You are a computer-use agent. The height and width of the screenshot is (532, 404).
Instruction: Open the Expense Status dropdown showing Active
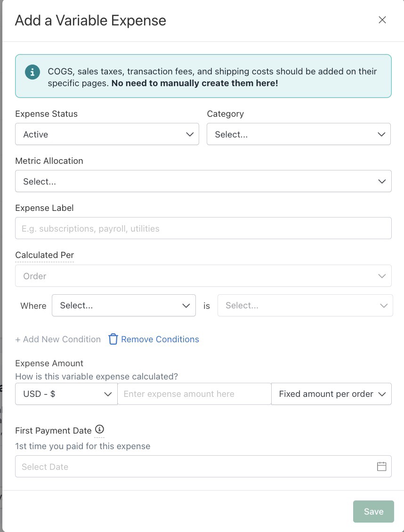point(107,134)
